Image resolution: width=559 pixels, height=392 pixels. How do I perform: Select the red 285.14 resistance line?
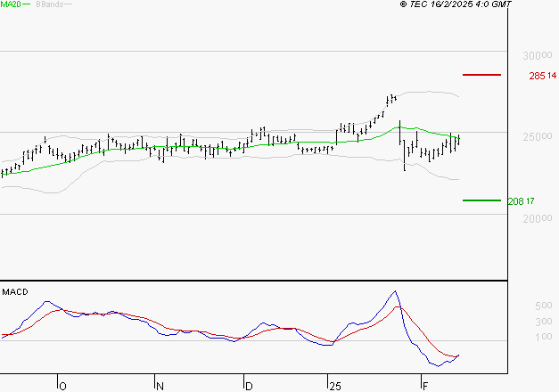(481, 75)
